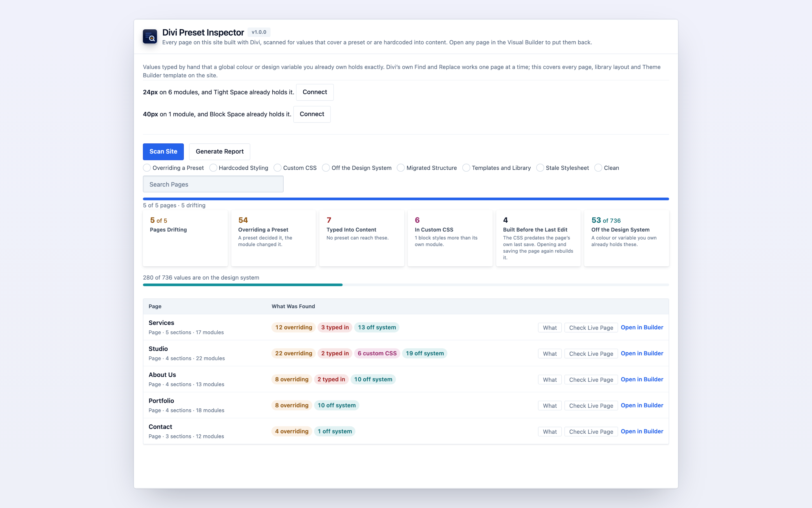Click the Page column header
Image resolution: width=812 pixels, height=508 pixels.
(x=155, y=306)
